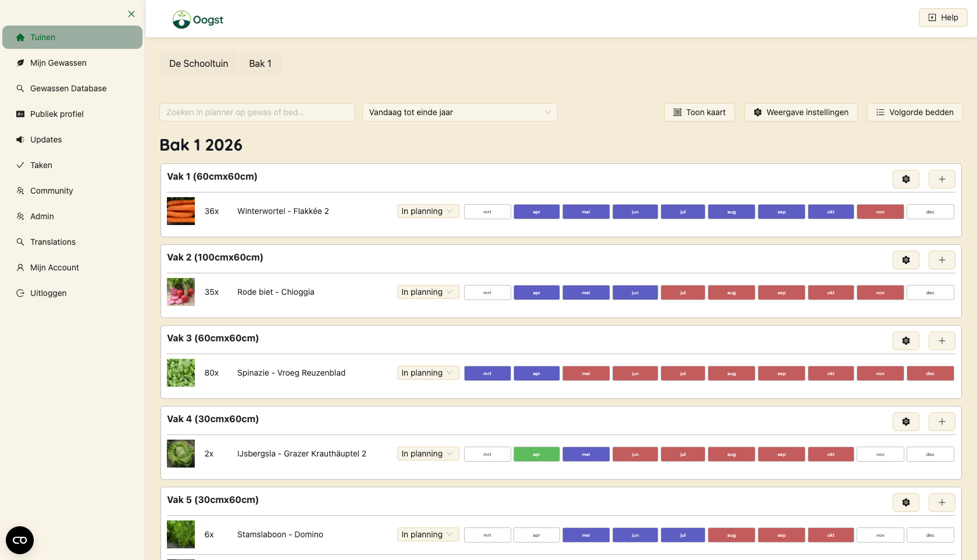
Task: Open the Community page
Action: (x=72, y=191)
